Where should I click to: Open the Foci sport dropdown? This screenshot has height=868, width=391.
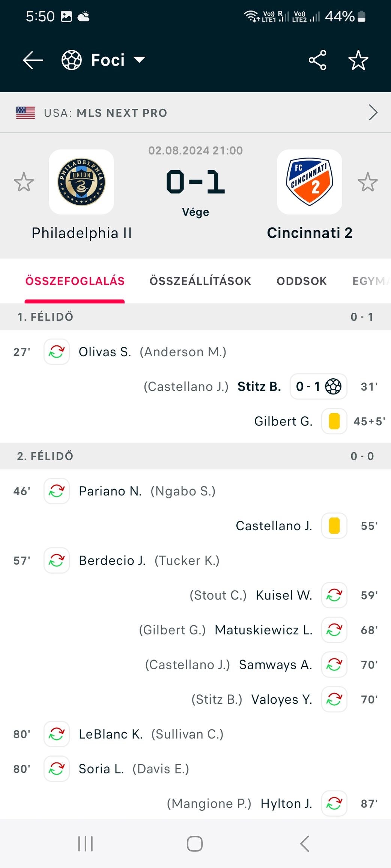pos(140,60)
